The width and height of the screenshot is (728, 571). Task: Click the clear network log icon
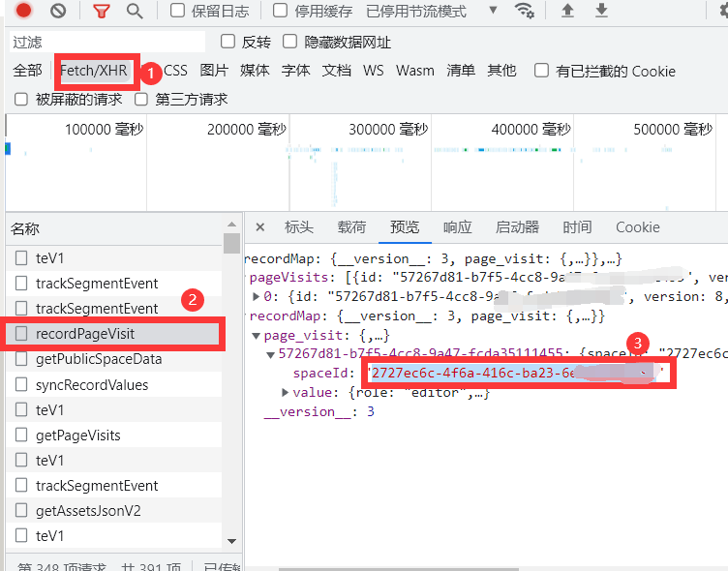[58, 12]
